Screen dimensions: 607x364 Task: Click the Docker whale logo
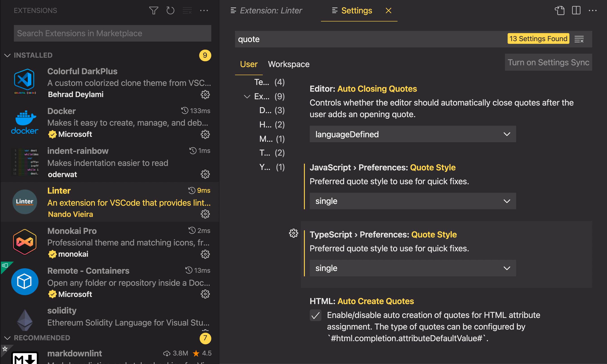[25, 122]
